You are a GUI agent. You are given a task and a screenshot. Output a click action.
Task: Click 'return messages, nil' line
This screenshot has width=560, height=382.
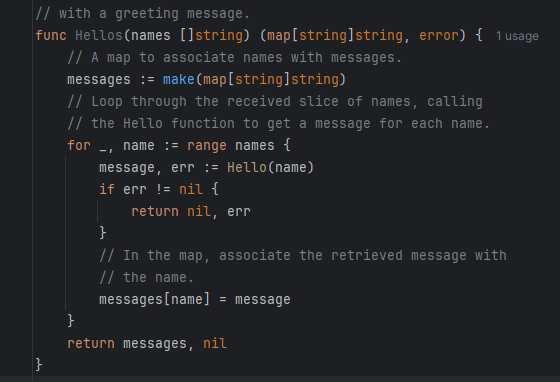[x=147, y=343]
